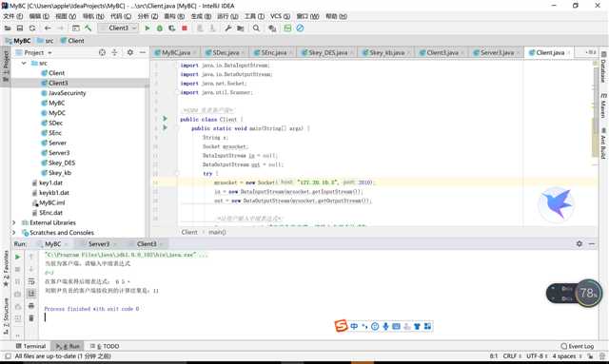Viewport: 609px width, 364px height.
Task: Click the print icon in Run console
Action: 31,306
